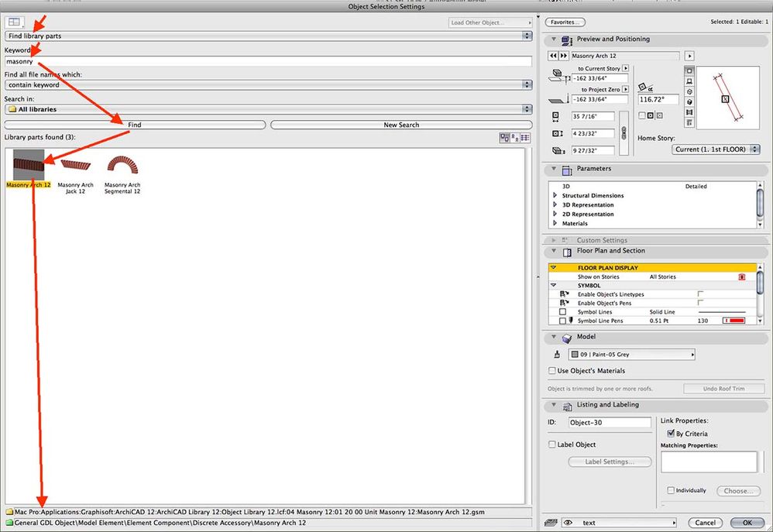Expand Structural Dimensions parameters
The height and width of the screenshot is (532, 773).
(x=555, y=195)
